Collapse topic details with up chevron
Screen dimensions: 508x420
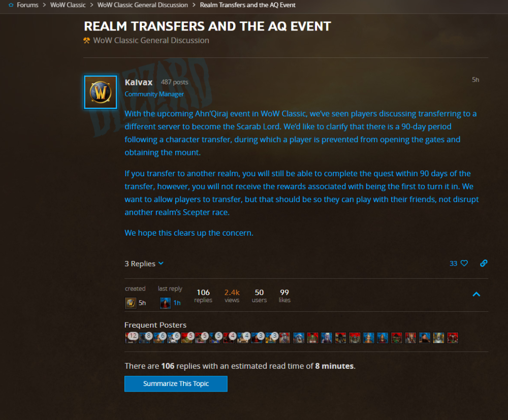tap(476, 294)
